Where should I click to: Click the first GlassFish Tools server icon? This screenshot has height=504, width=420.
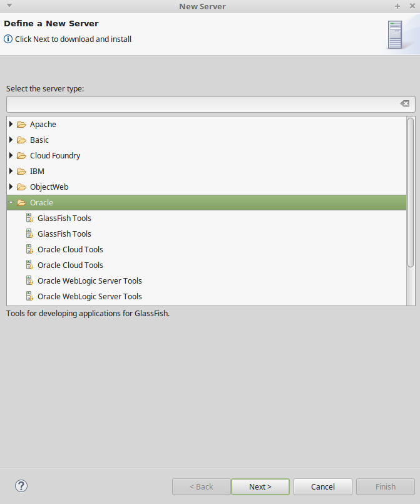click(29, 218)
